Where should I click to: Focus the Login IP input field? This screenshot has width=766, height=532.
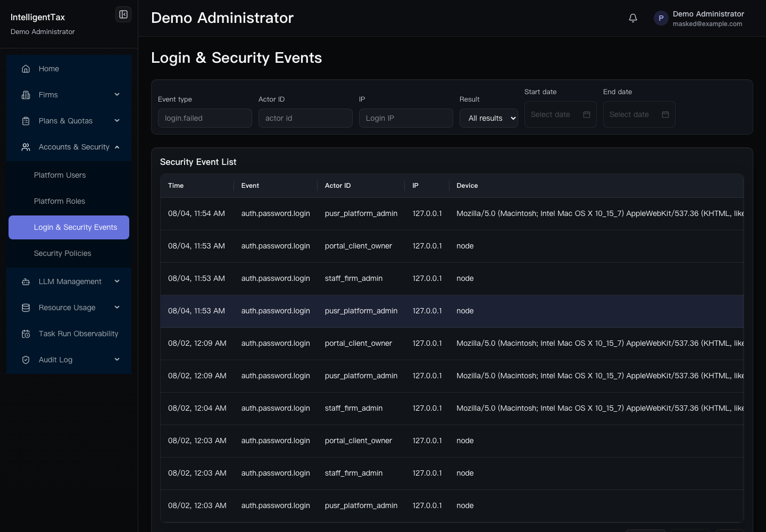(406, 118)
